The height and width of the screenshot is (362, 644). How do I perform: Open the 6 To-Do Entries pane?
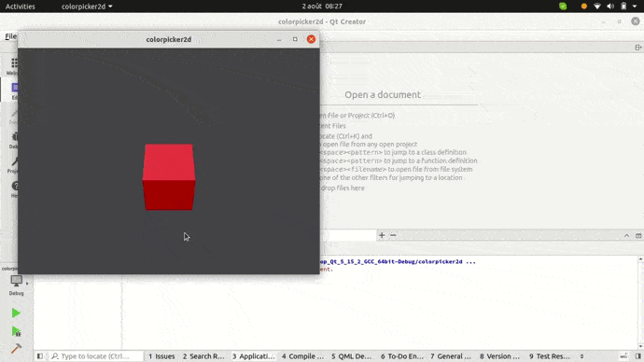pos(401,356)
